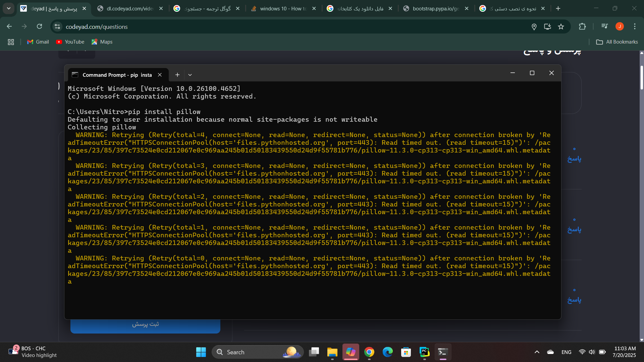Open location permission icon in address bar
The width and height of the screenshot is (644, 362).
pyautogui.click(x=534, y=26)
